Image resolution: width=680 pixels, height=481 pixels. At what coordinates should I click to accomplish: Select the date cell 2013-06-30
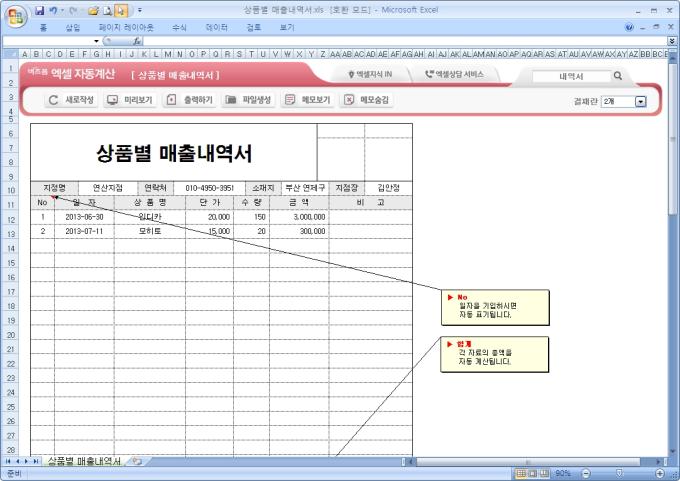click(x=84, y=217)
